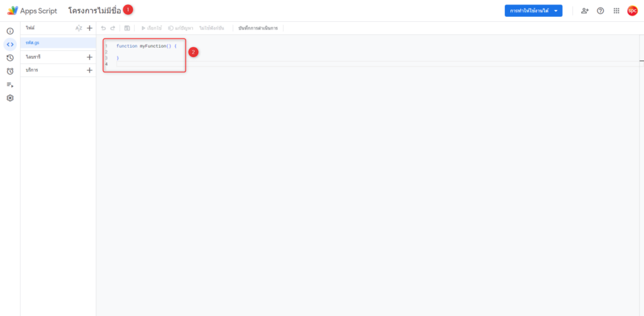Select the Editor code icon in sidebar

10,44
